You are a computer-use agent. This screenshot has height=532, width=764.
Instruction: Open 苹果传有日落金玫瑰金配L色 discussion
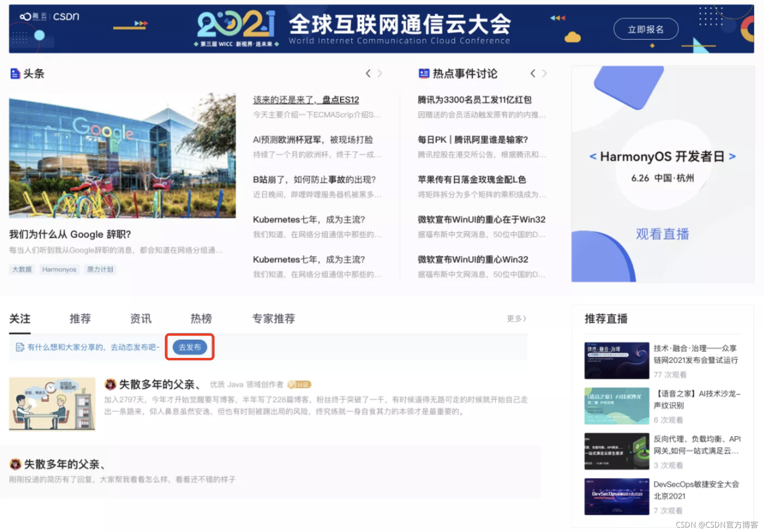pyautogui.click(x=472, y=179)
